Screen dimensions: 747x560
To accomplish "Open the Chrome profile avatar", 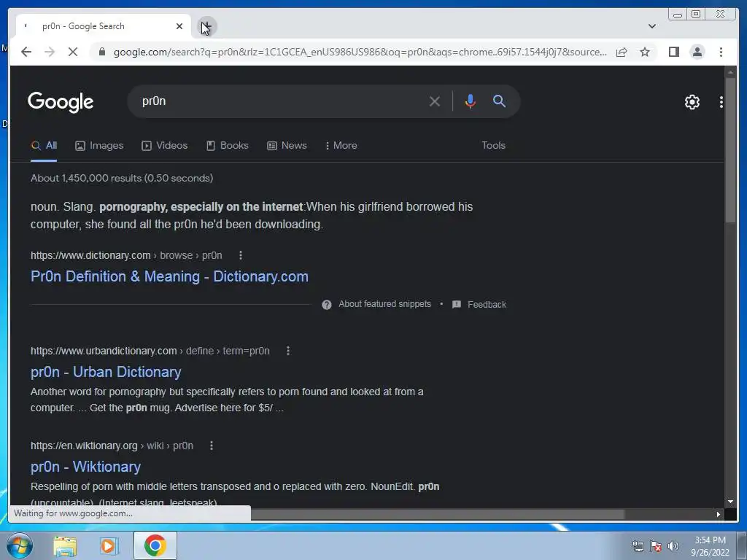I will point(697,52).
